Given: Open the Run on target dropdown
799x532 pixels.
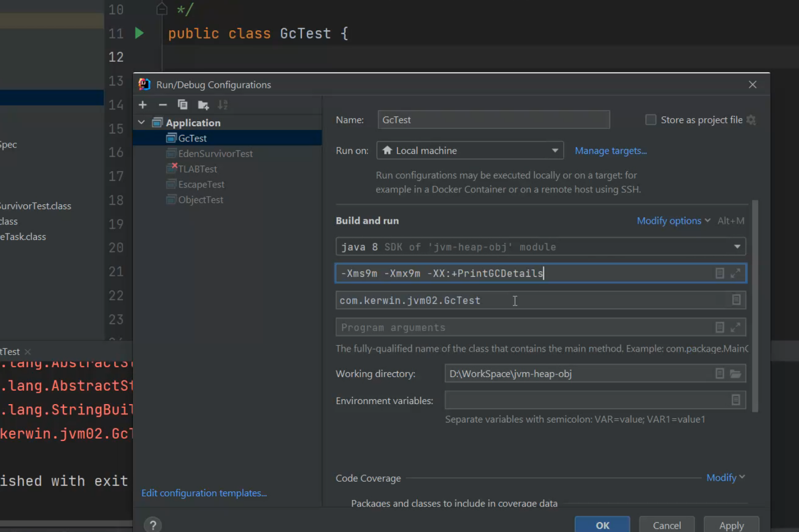Looking at the screenshot, I should [470, 151].
